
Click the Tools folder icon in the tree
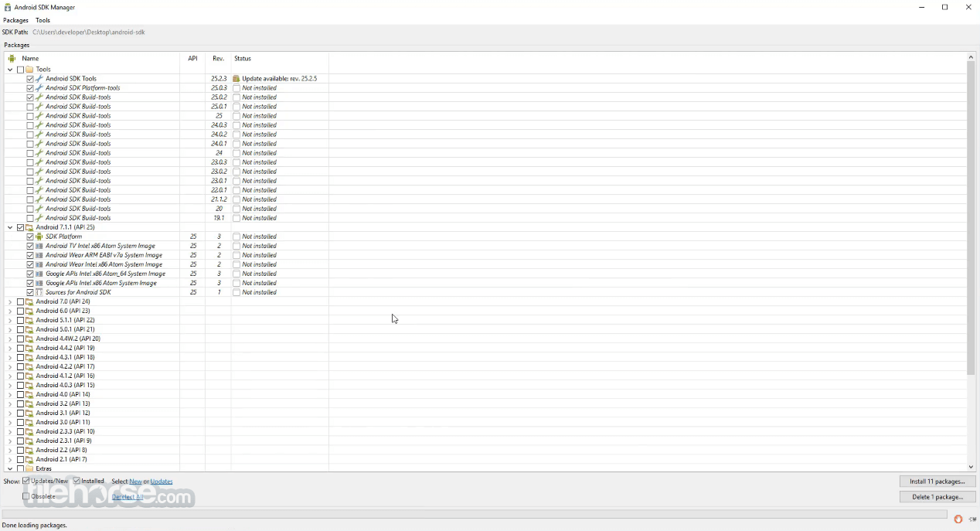[x=30, y=70]
